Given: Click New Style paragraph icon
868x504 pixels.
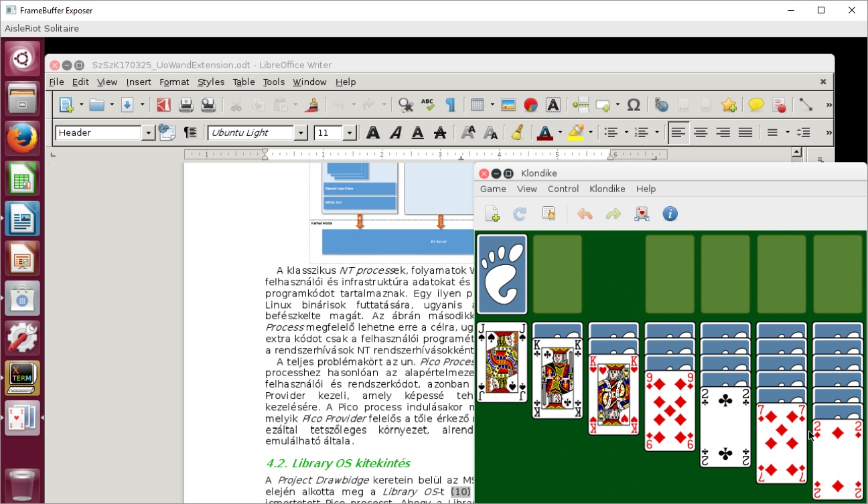Looking at the screenshot, I should (x=190, y=133).
